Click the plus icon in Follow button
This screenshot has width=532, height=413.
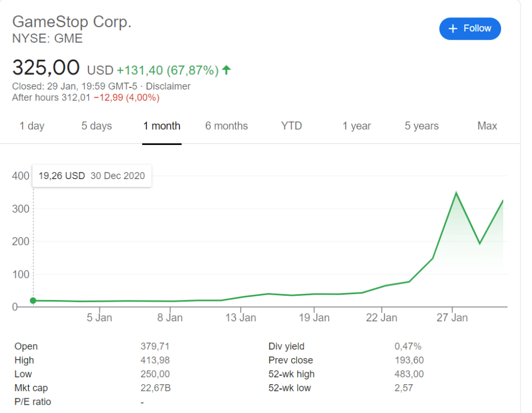(453, 29)
